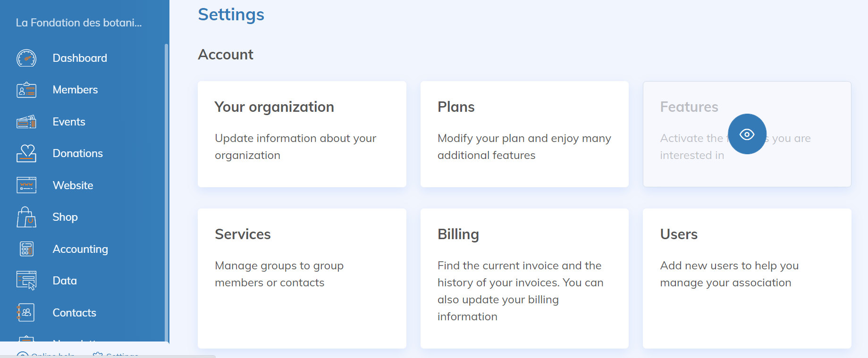Click the Website browser icon
Image resolution: width=868 pixels, height=358 pixels.
pyautogui.click(x=26, y=185)
